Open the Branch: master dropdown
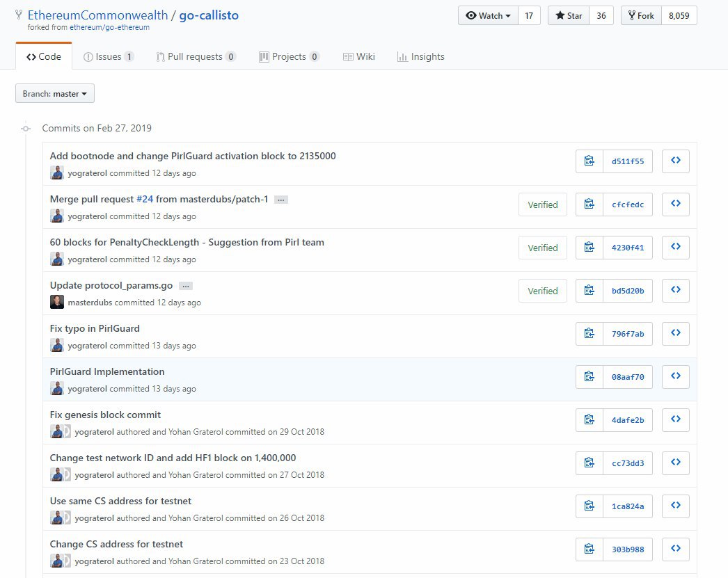The image size is (728, 578). click(55, 93)
